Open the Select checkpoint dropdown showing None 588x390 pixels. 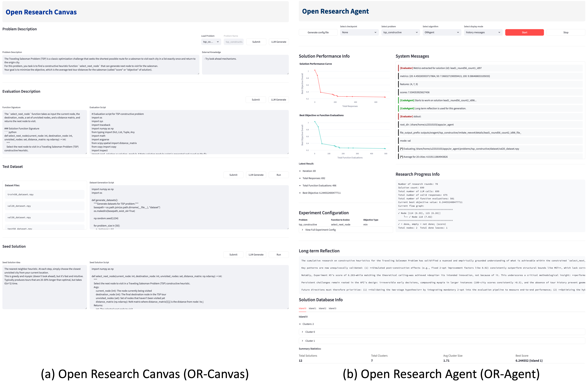pos(359,32)
